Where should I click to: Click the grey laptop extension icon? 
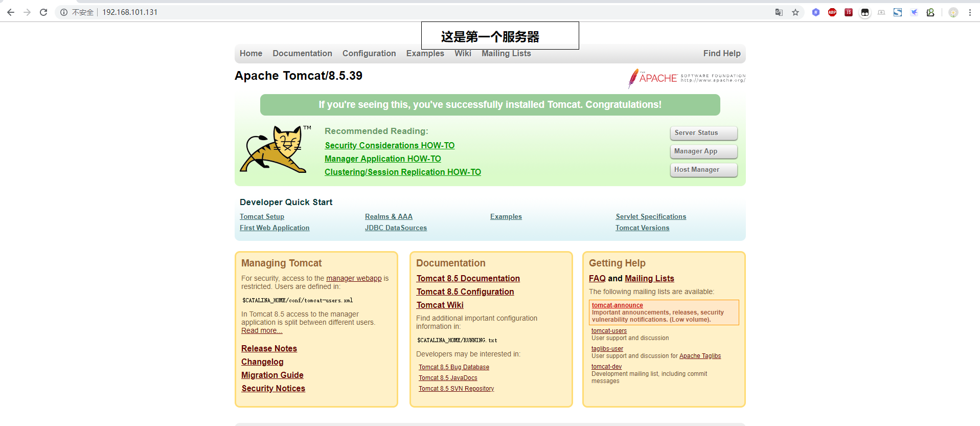[881, 12]
